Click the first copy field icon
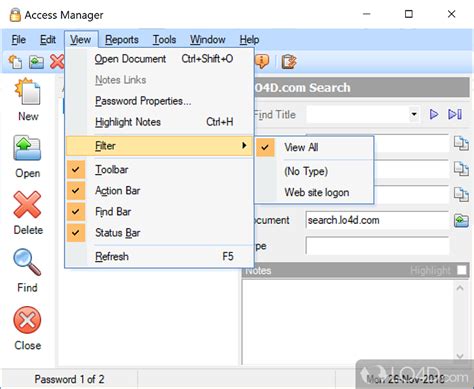The image size is (474, 389). coord(461,144)
